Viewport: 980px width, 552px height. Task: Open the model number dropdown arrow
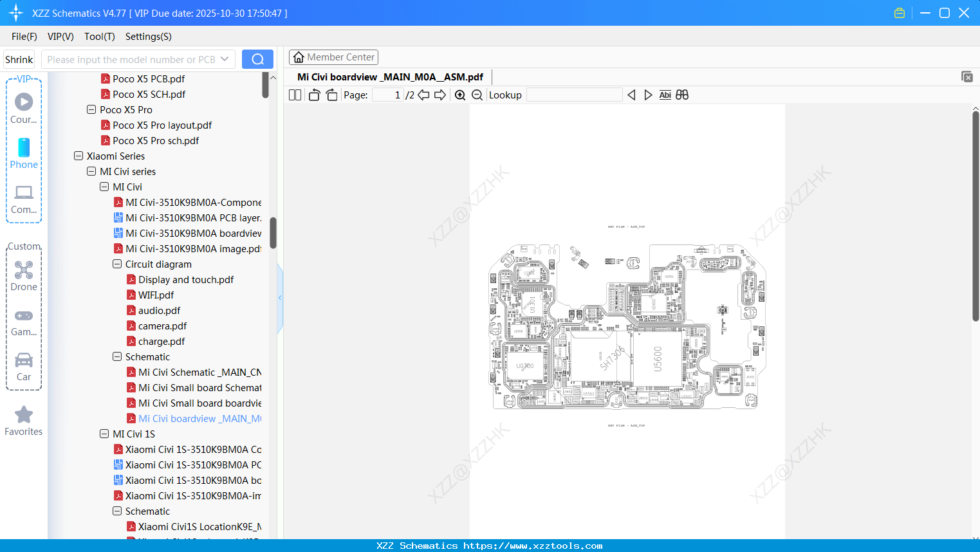click(227, 59)
